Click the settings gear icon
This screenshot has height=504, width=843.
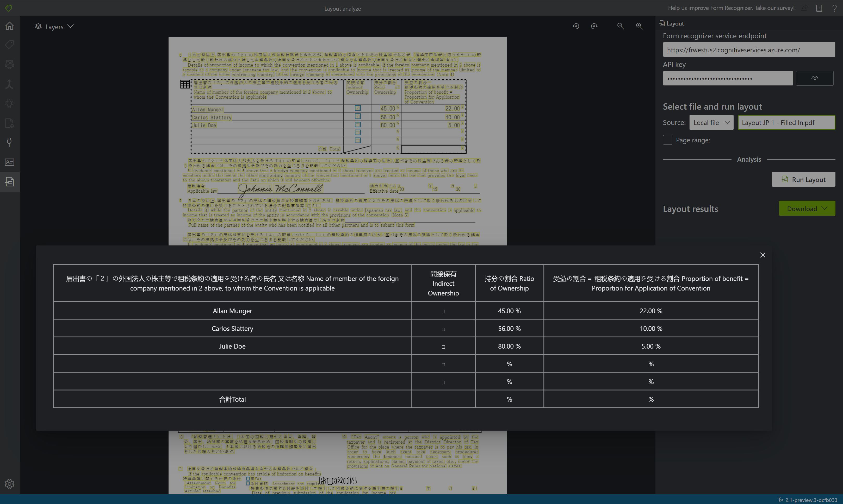10,484
